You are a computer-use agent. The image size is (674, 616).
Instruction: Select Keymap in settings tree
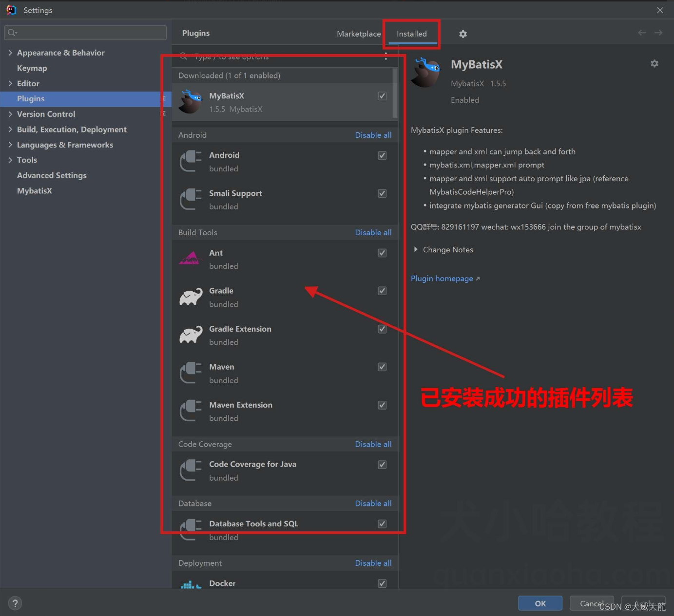tap(32, 68)
